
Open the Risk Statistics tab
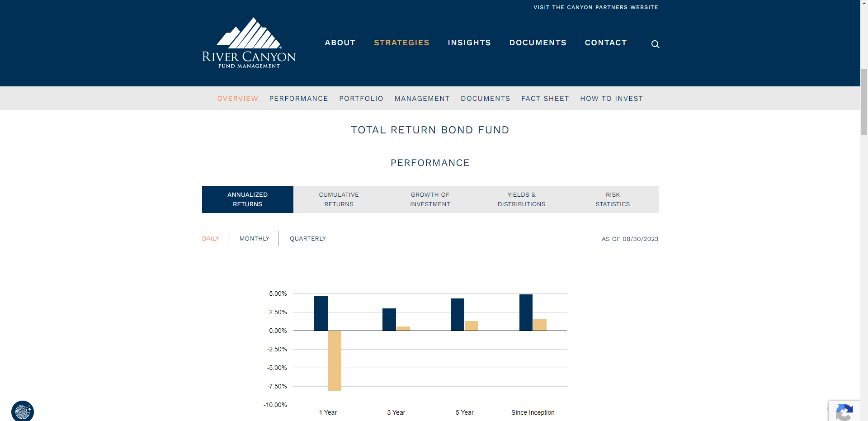coord(613,199)
